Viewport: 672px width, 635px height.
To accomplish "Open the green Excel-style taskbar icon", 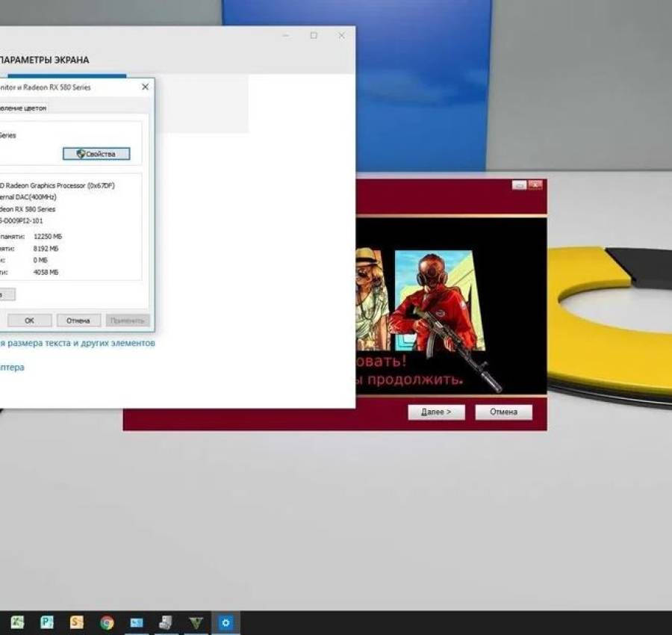I will tap(16, 622).
